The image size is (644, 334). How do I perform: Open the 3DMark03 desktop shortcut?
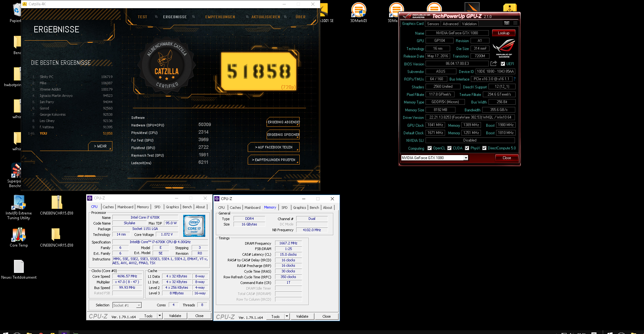[x=359, y=13]
